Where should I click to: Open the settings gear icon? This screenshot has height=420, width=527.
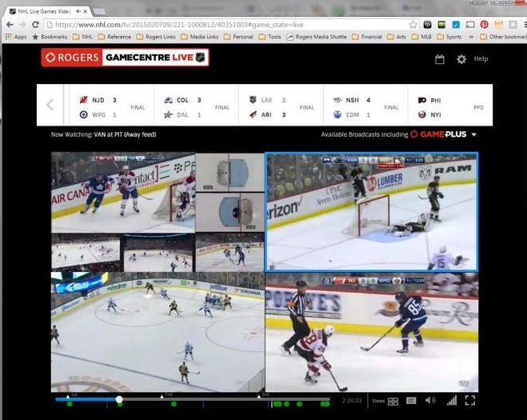461,59
